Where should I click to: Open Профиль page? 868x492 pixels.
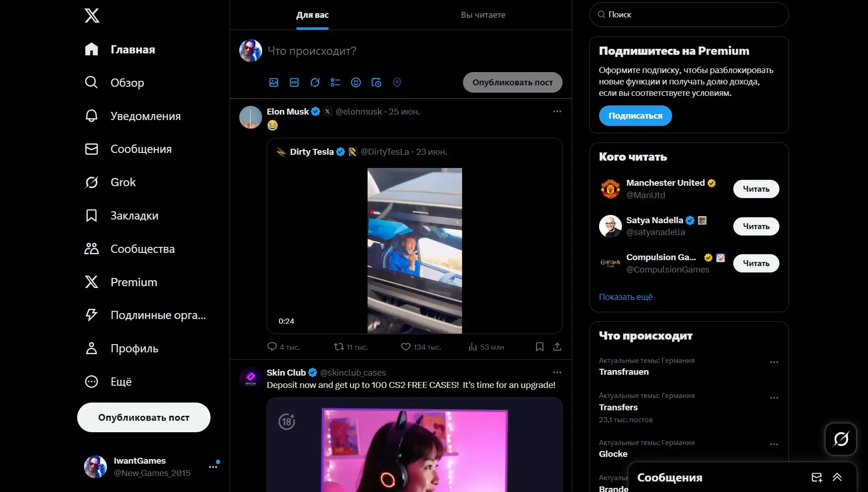pyautogui.click(x=122, y=348)
